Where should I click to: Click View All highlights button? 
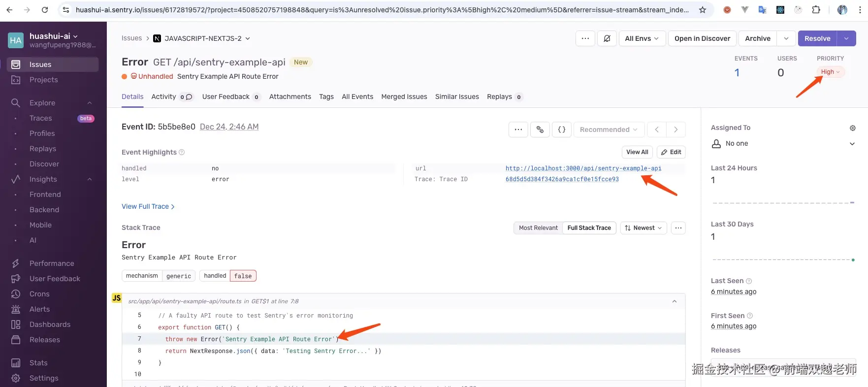point(637,152)
